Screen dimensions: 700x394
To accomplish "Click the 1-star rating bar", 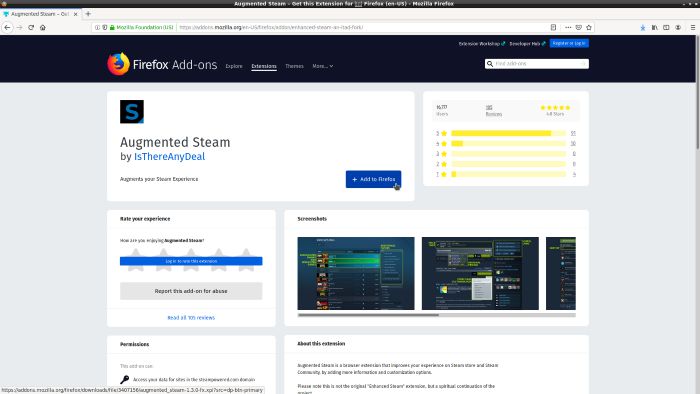I will 508,174.
